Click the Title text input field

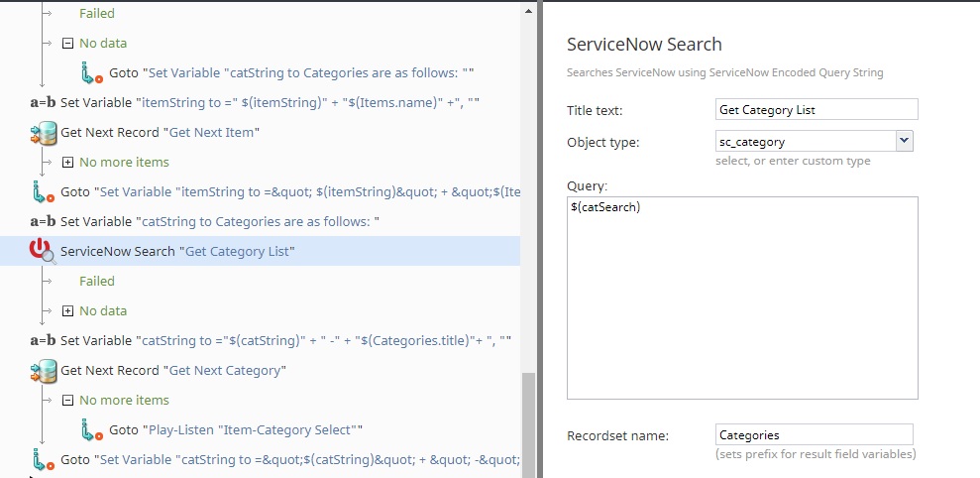[x=817, y=109]
